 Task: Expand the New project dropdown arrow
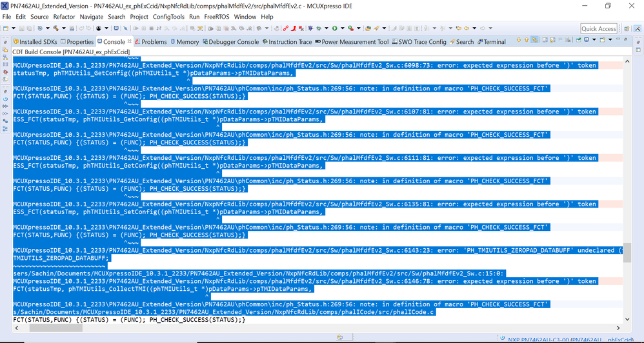tap(14, 28)
